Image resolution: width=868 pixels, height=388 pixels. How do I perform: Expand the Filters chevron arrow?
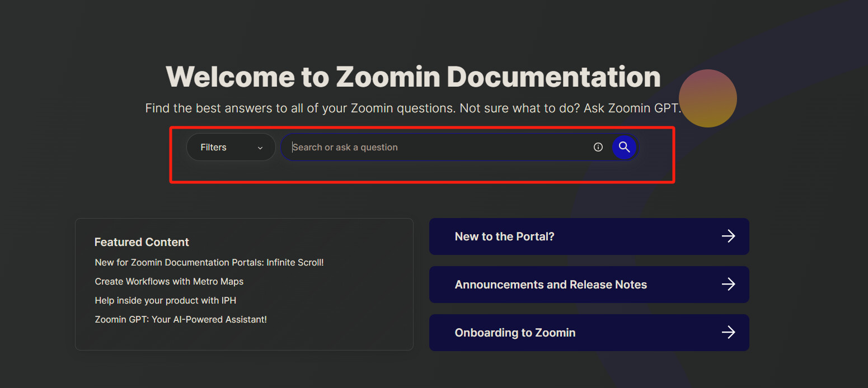[x=260, y=148]
